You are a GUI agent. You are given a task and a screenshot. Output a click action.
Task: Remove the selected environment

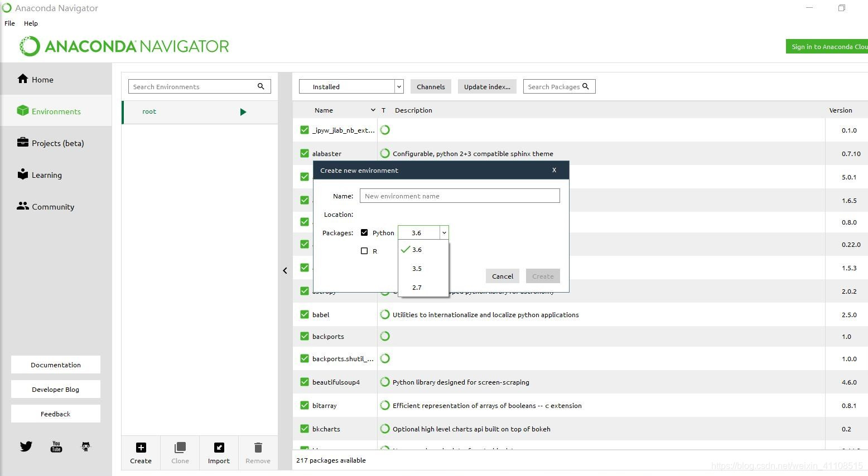click(258, 453)
